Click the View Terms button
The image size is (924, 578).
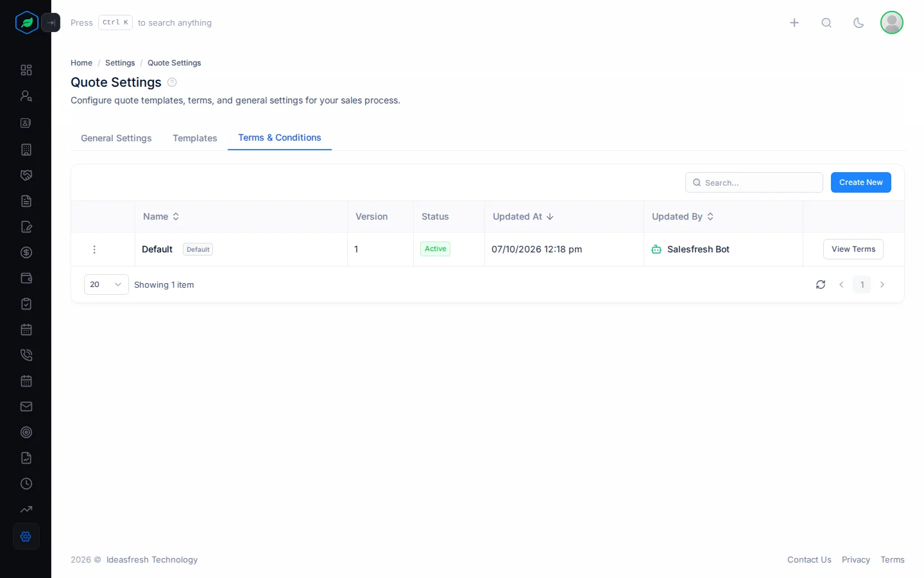tap(853, 249)
